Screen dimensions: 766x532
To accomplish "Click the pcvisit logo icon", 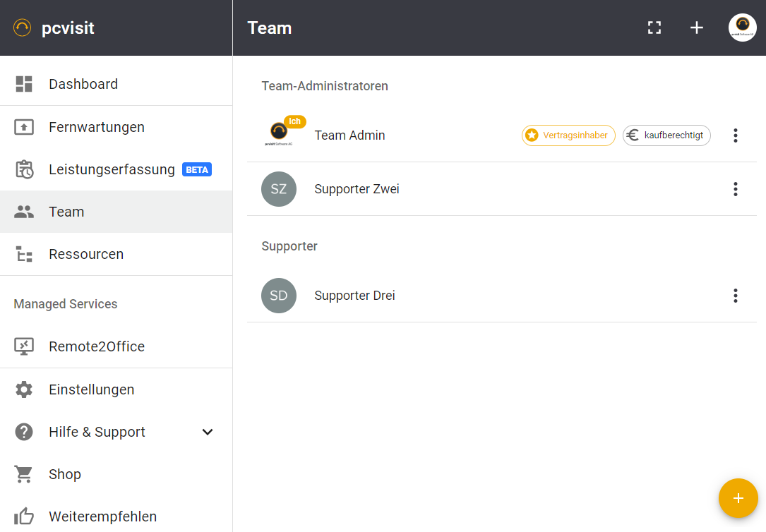I will [23, 28].
